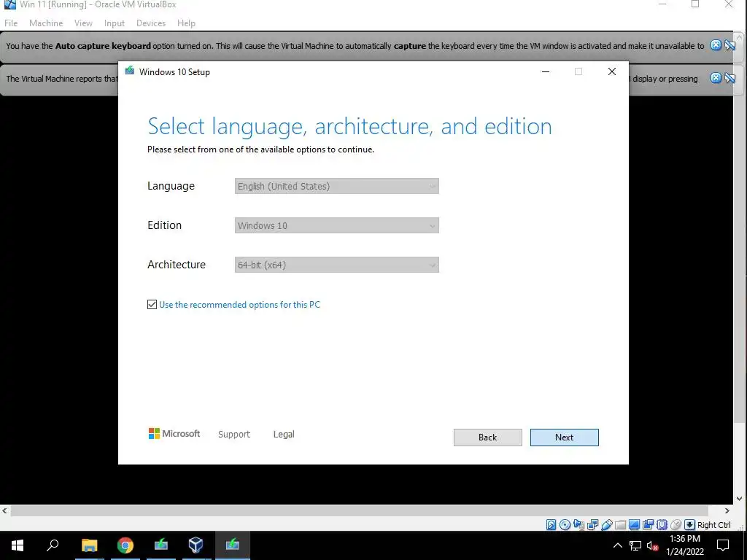The height and width of the screenshot is (560, 747).
Task: Click the Microsoft logo
Action: click(174, 433)
